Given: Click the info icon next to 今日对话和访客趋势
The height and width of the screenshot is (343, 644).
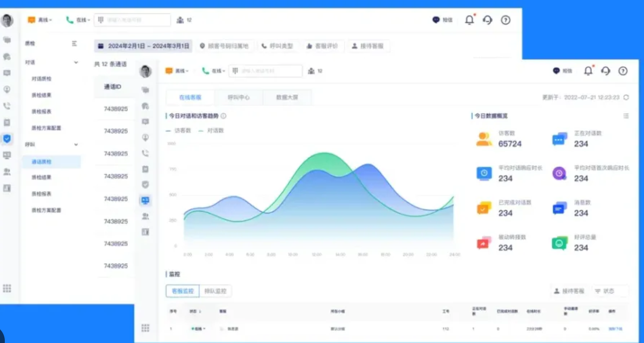Looking at the screenshot, I should click(223, 115).
